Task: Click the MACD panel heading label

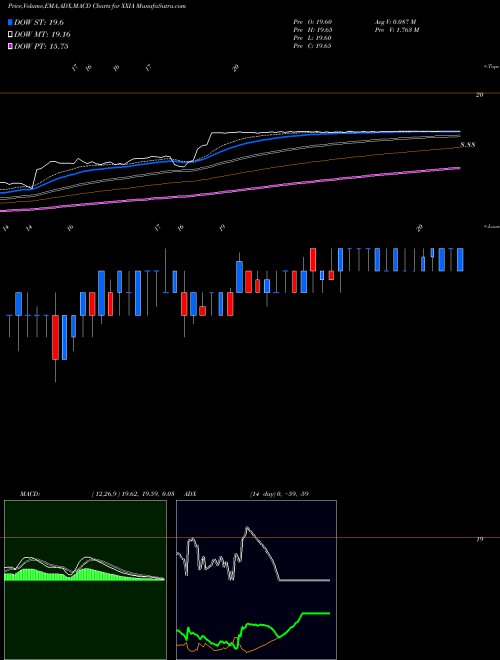Action: coord(29,494)
